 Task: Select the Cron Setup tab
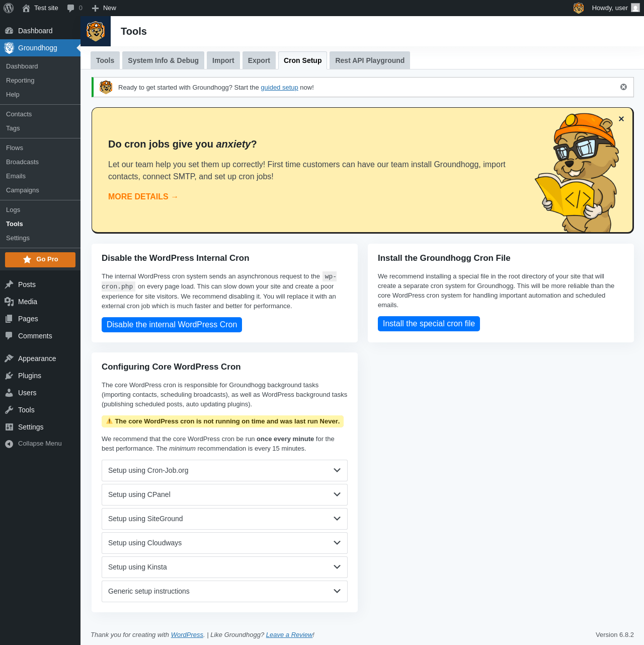coord(303,60)
